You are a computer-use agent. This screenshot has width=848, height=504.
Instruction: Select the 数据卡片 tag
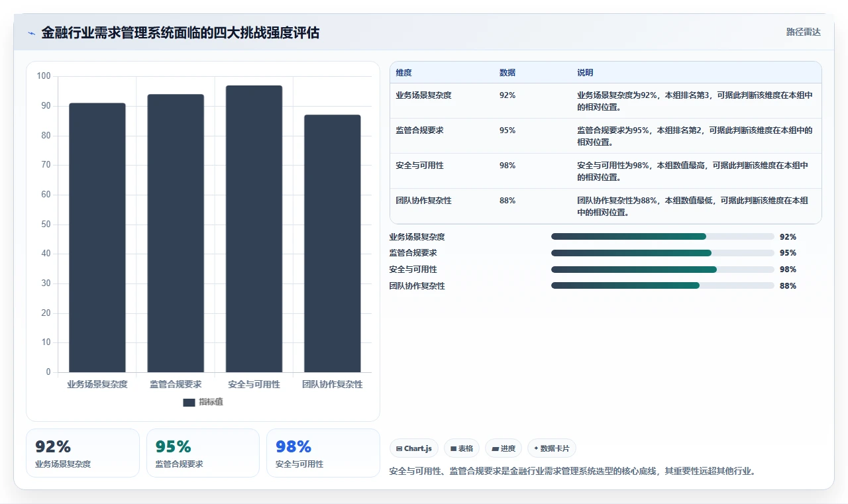click(x=552, y=448)
